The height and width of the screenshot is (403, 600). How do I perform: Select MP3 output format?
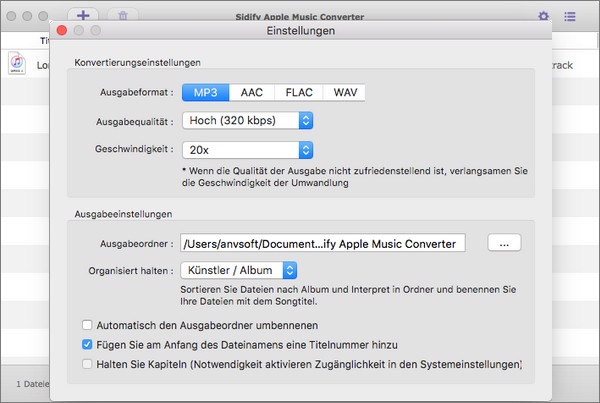click(x=205, y=92)
